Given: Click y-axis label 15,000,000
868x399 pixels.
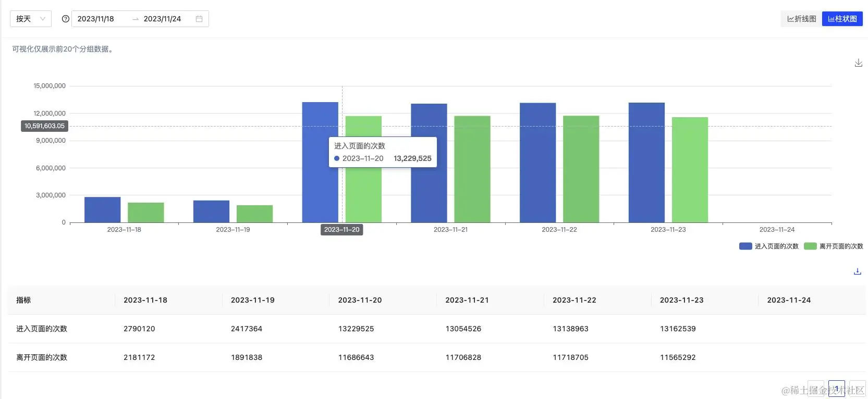Looking at the screenshot, I should [x=50, y=86].
